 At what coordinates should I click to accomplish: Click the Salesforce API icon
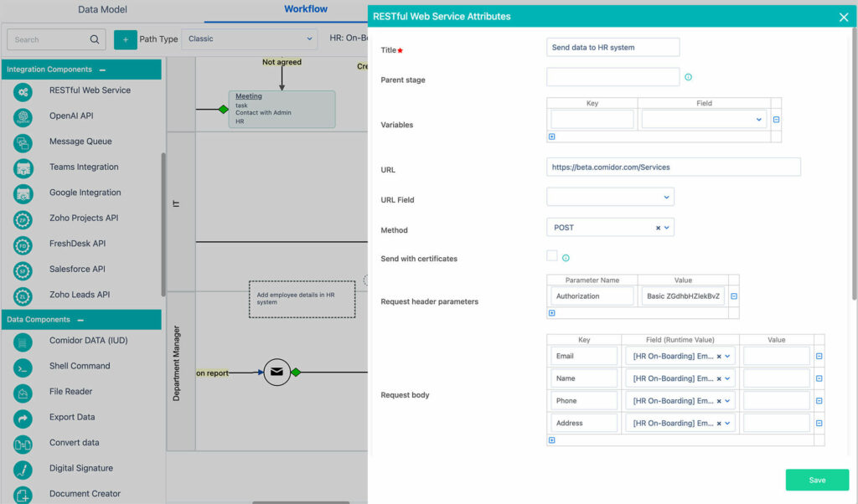(x=23, y=270)
